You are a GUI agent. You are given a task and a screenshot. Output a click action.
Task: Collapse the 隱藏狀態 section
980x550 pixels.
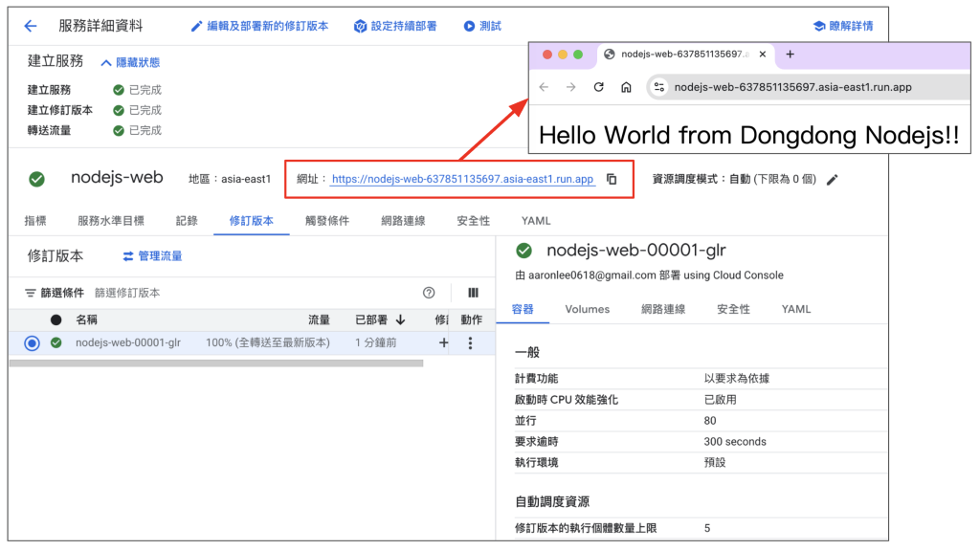(x=129, y=62)
